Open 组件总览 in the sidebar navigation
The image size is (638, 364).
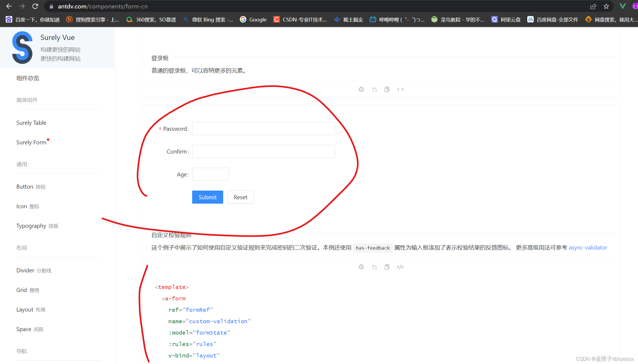(27, 78)
